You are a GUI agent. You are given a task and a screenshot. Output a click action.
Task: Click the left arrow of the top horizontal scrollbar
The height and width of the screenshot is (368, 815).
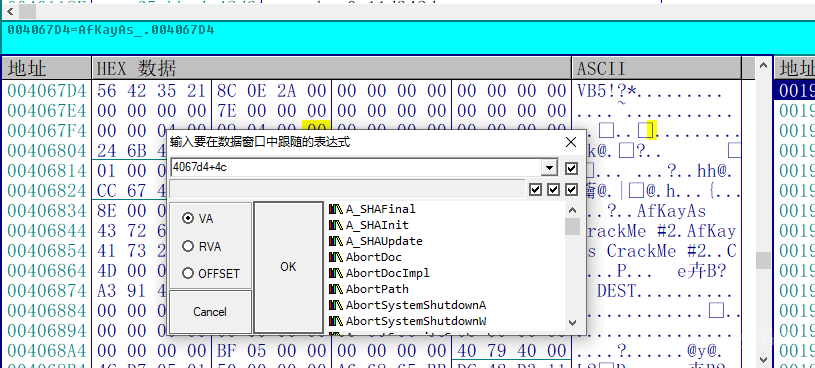(x=10, y=11)
